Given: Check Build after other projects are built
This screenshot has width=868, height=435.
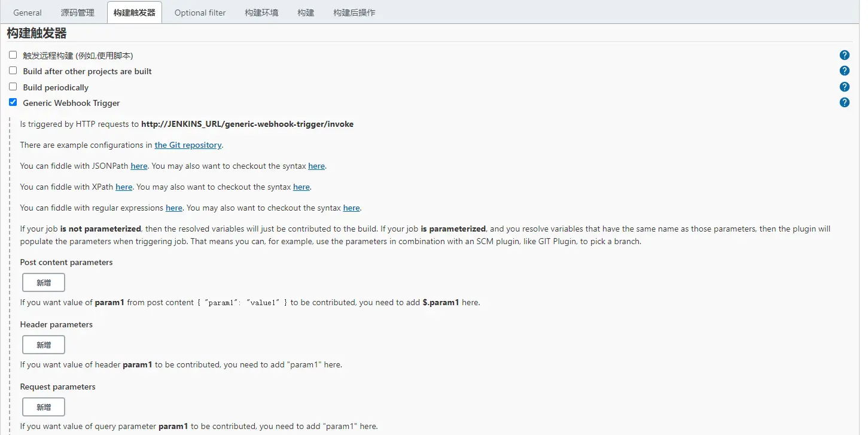Looking at the screenshot, I should pyautogui.click(x=13, y=71).
